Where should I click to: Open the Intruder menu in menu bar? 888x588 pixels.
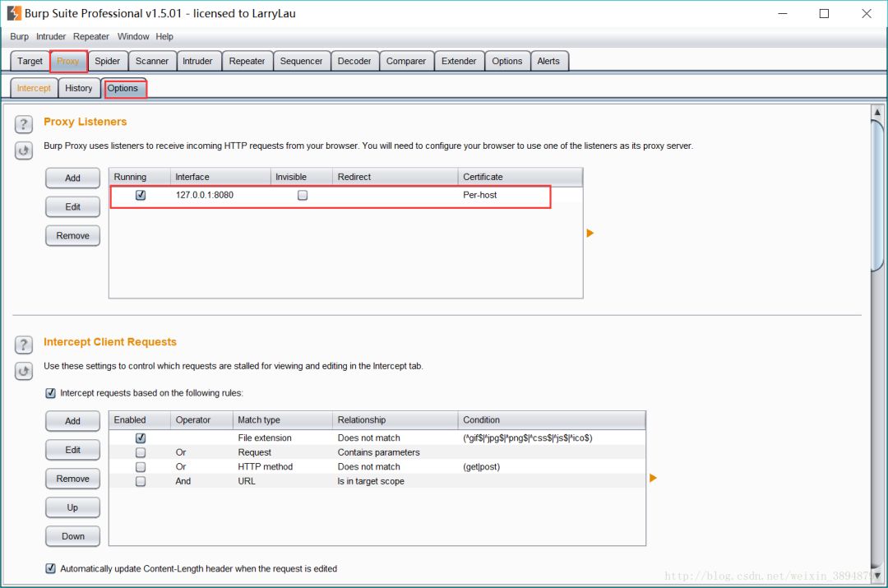(x=51, y=36)
